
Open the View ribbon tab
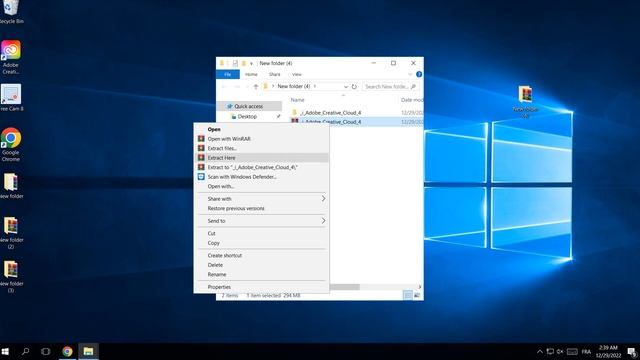coord(297,74)
